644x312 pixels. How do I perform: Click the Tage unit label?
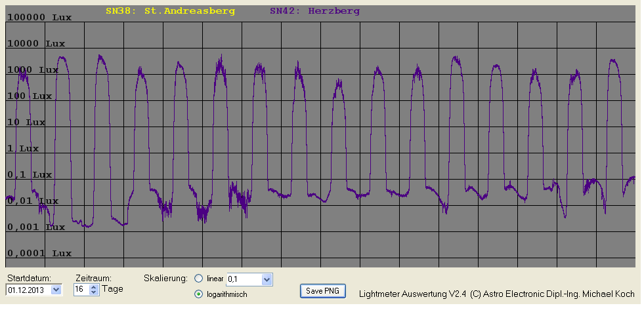point(112,288)
